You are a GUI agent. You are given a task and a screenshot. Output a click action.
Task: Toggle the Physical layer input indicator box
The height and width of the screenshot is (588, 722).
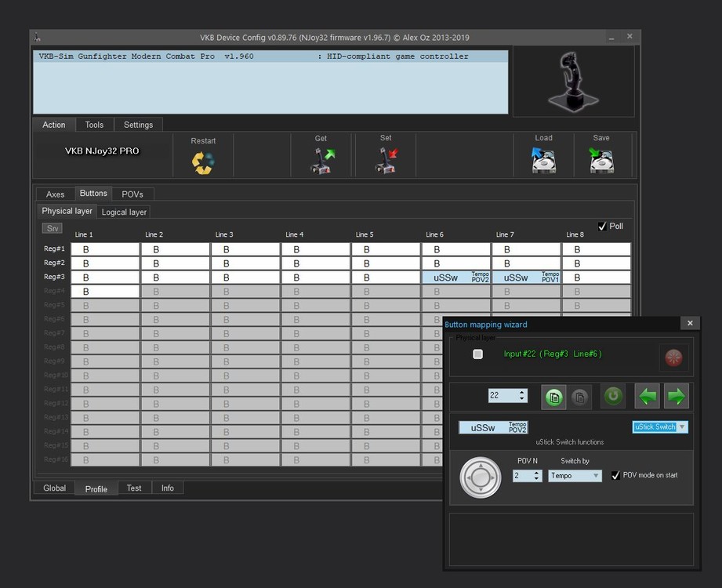[477, 354]
